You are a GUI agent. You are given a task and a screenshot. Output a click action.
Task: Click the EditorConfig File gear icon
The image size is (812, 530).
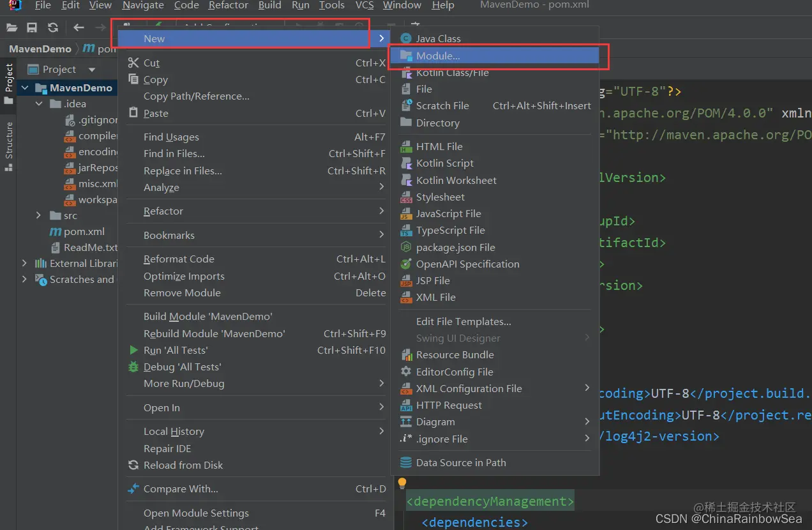coord(405,372)
